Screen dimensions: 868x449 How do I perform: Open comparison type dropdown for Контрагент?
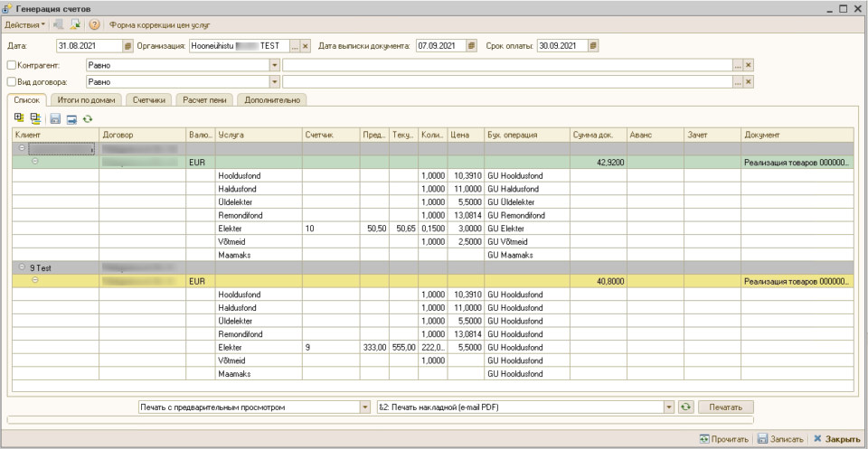point(275,65)
